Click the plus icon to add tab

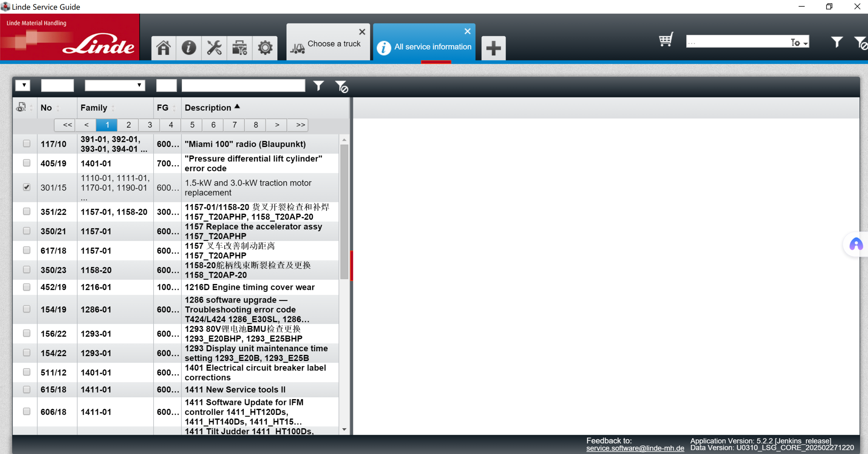(x=493, y=48)
